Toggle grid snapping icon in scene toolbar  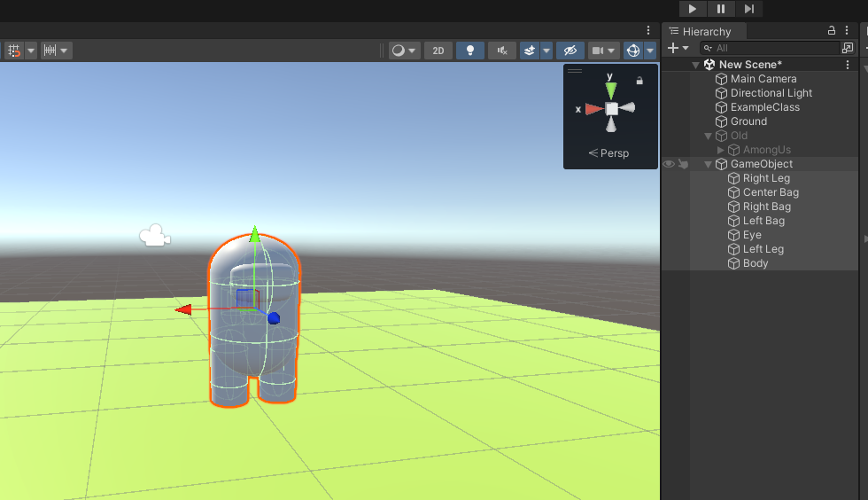[14, 51]
